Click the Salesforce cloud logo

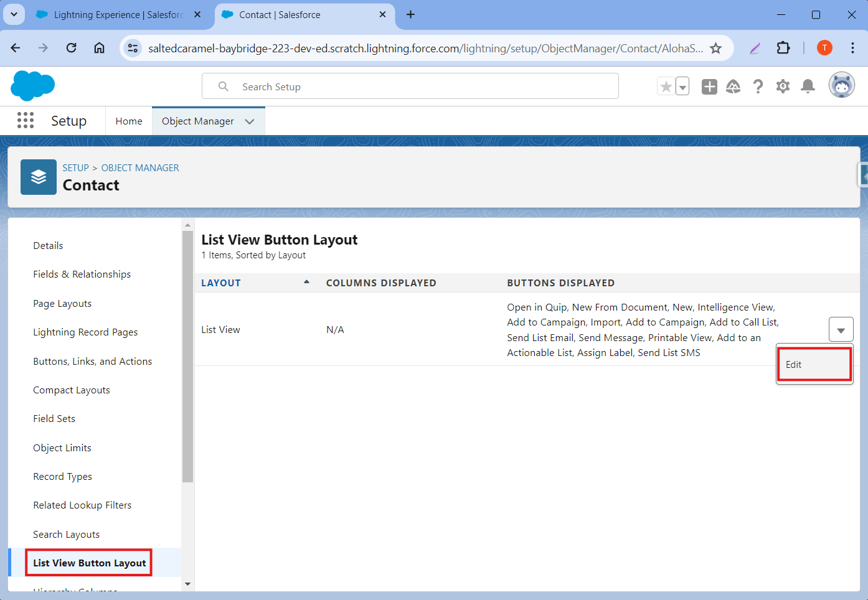tap(33, 86)
